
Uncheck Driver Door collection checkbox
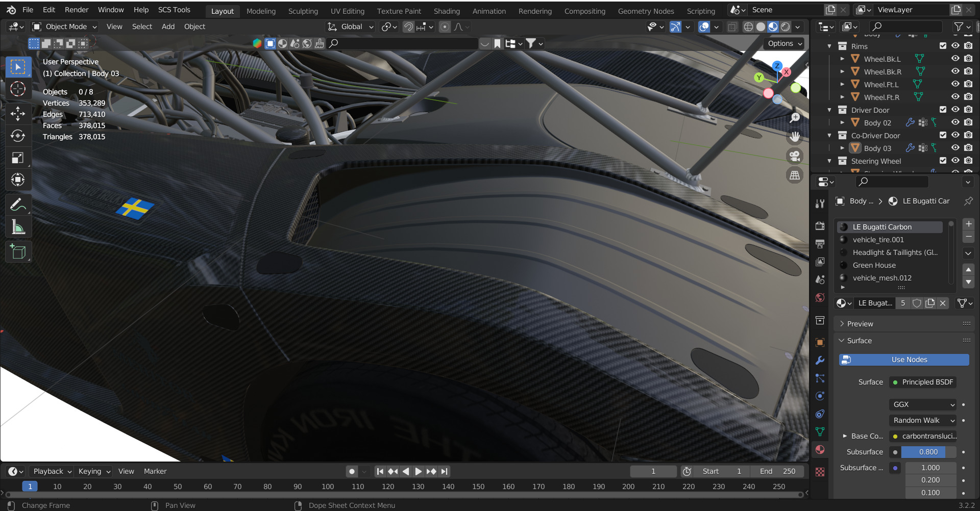[x=943, y=110]
